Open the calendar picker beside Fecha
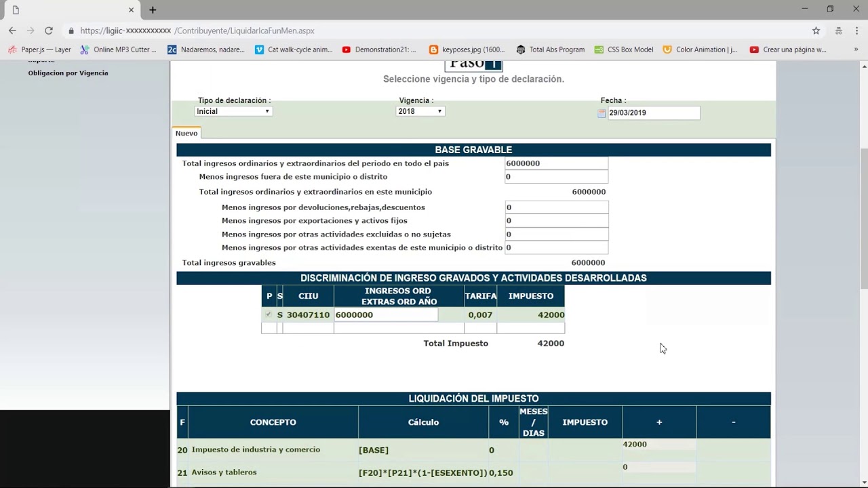This screenshot has width=868, height=488. (601, 113)
